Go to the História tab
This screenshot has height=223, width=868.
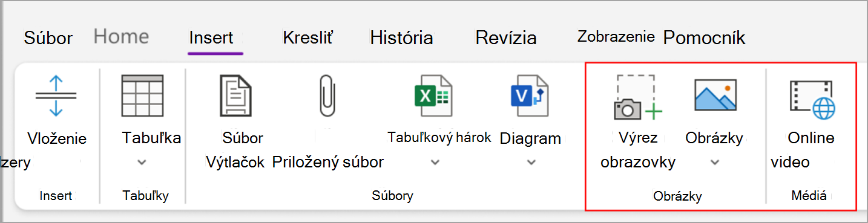pyautogui.click(x=401, y=38)
